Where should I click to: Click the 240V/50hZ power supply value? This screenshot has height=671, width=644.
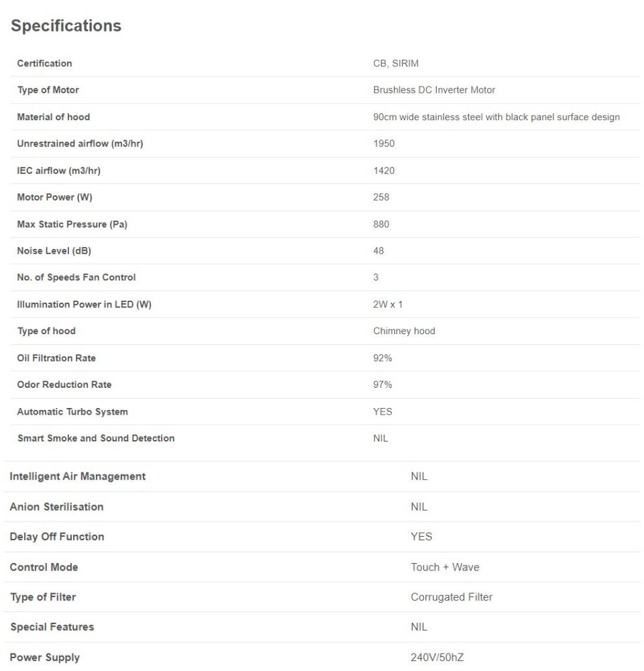(437, 658)
